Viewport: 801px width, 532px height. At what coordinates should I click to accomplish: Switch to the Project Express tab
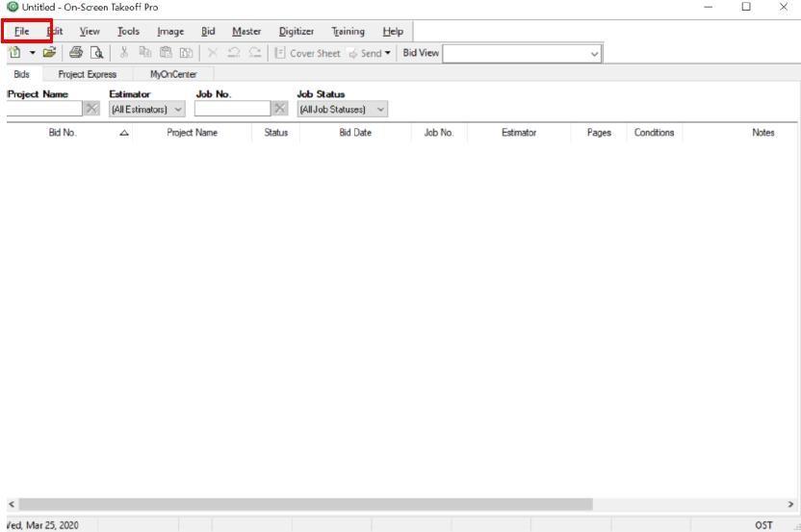click(x=87, y=74)
